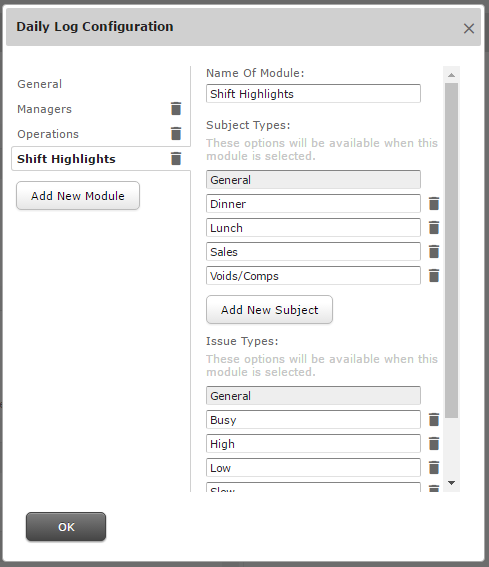Click Add New Subject button
This screenshot has height=567, width=489.
269,310
